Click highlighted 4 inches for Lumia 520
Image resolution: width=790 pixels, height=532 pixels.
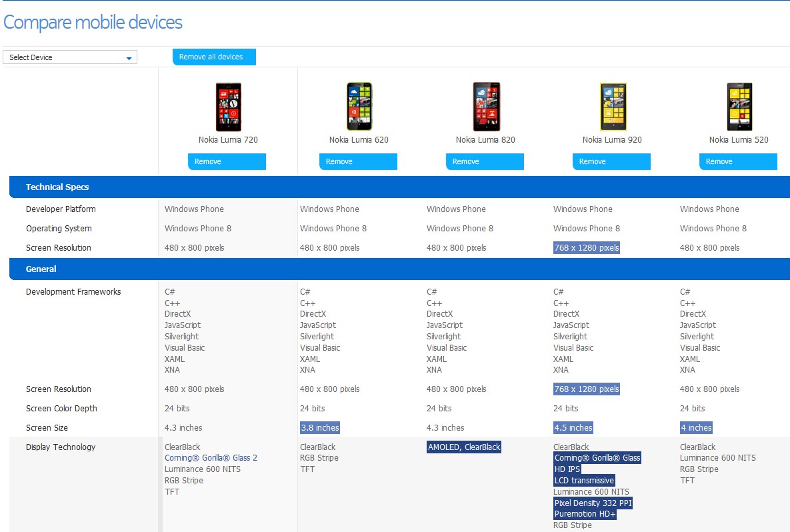[696, 428]
